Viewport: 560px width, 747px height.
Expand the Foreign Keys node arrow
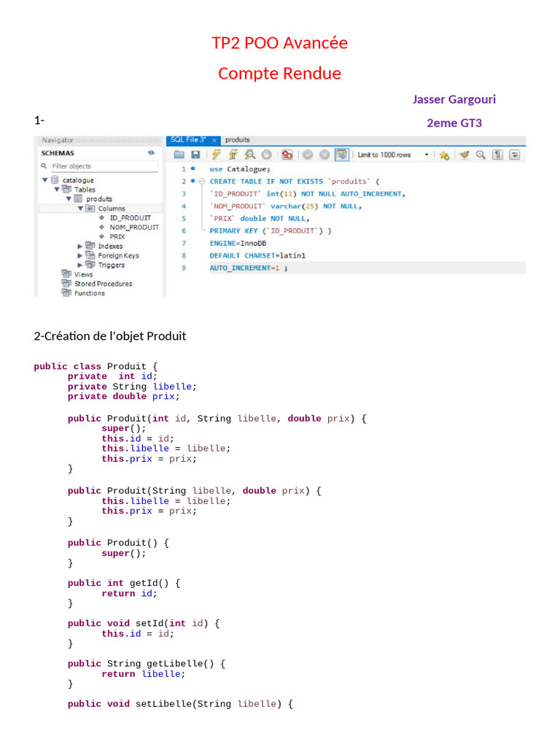click(80, 256)
